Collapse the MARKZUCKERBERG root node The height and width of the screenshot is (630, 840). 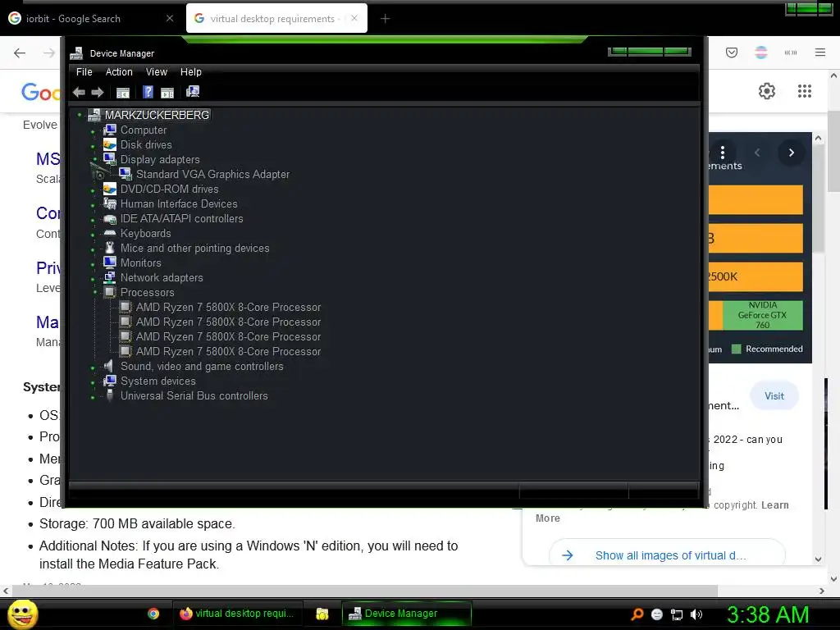click(x=80, y=115)
